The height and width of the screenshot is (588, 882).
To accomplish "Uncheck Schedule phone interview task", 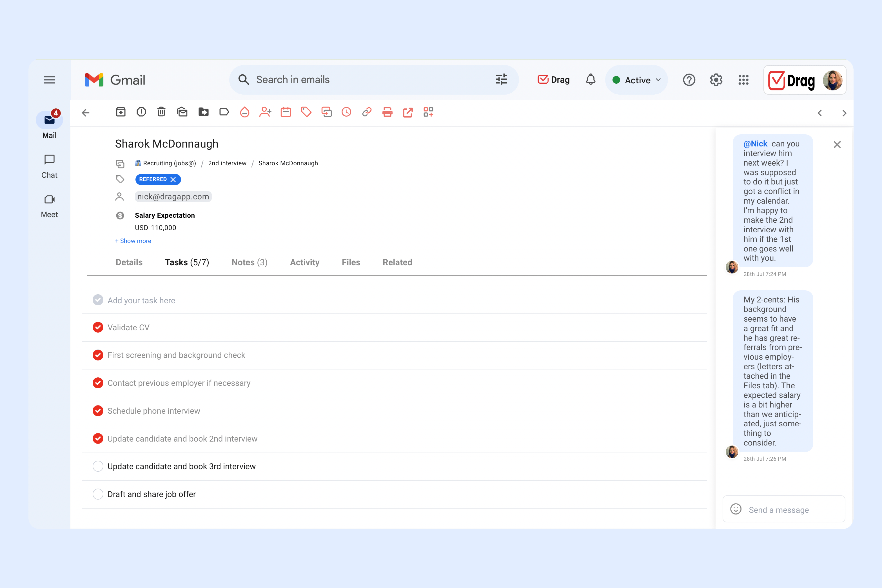I will pos(98,411).
